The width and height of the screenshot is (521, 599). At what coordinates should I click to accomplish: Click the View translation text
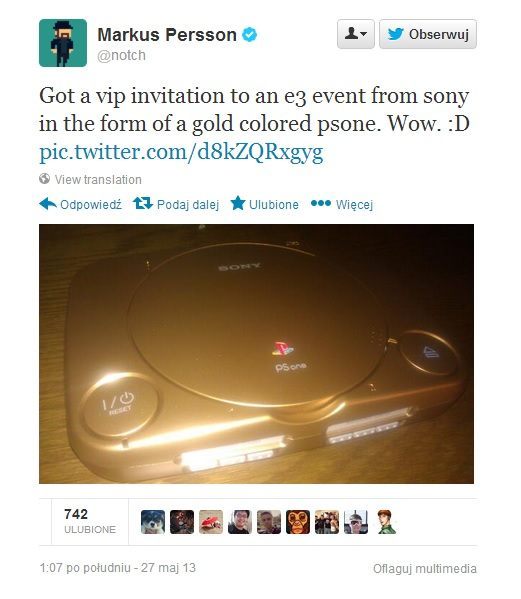point(98,179)
